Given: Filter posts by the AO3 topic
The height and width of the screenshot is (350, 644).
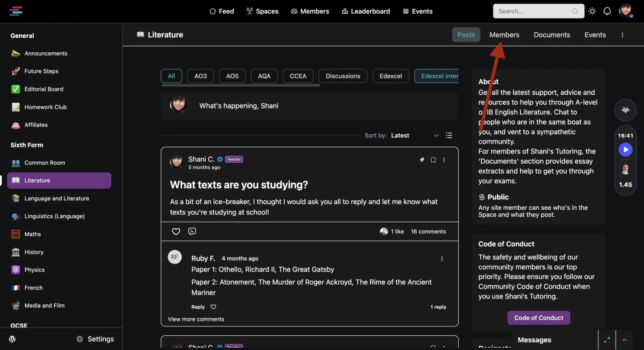Looking at the screenshot, I should [201, 76].
